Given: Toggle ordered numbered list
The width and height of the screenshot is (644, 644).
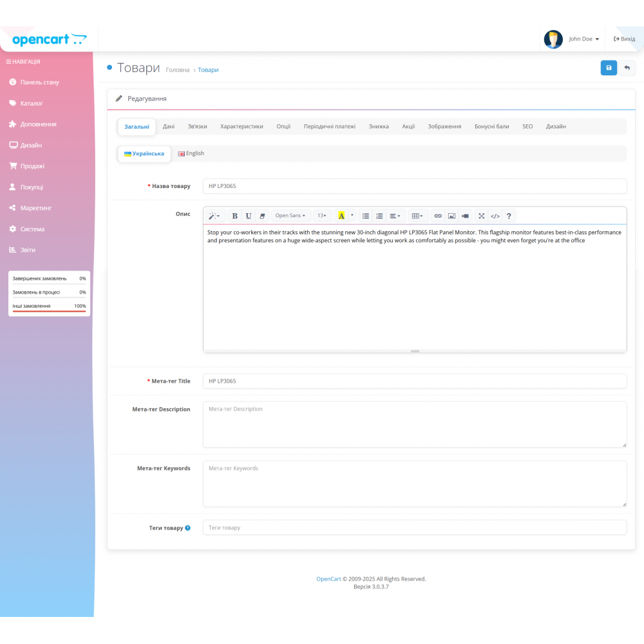Looking at the screenshot, I should [379, 216].
